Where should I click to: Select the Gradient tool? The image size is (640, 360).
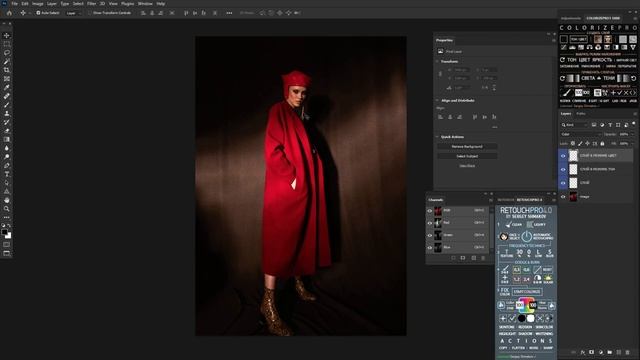click(7, 140)
